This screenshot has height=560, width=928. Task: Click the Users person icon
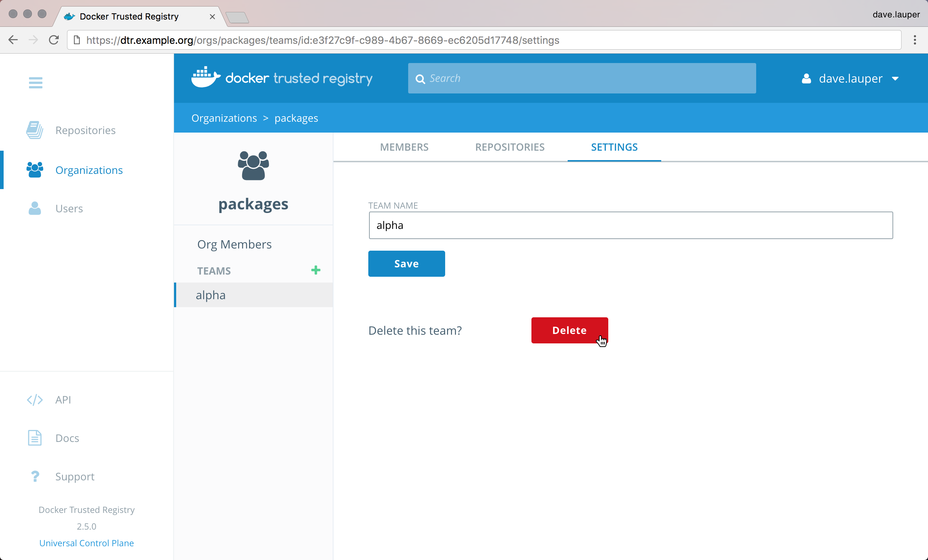pyautogui.click(x=35, y=209)
